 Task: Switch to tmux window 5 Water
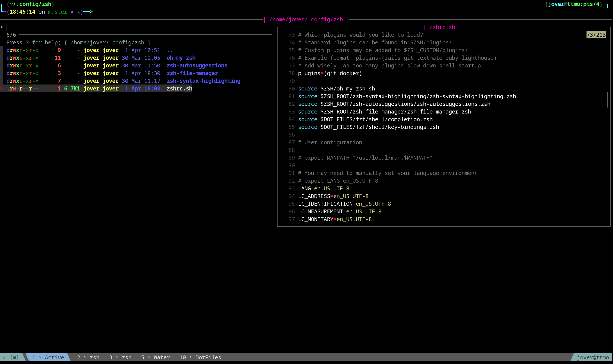[155, 357]
